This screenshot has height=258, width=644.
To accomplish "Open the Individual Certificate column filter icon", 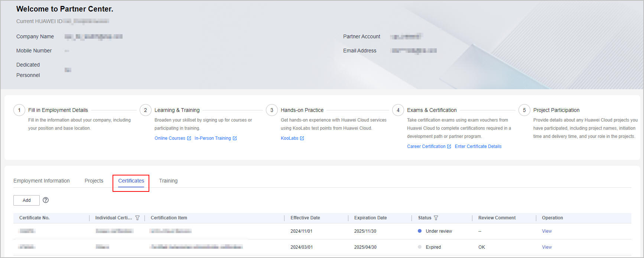I will point(137,218).
